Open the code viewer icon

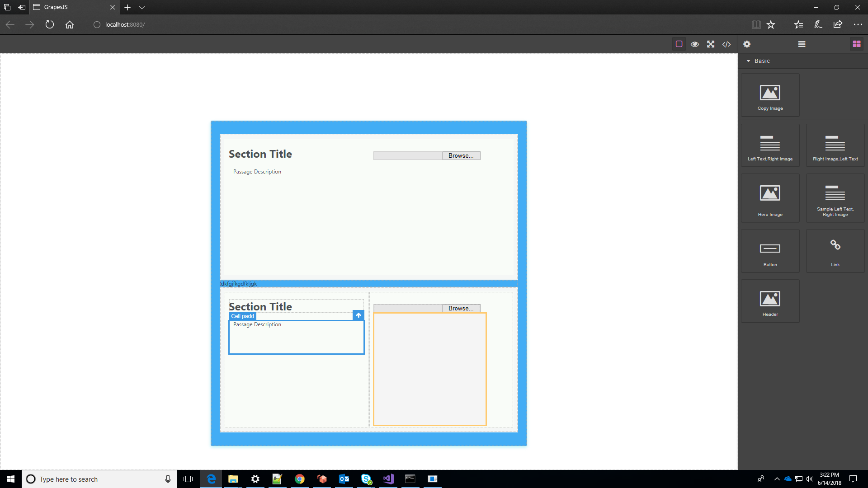726,44
